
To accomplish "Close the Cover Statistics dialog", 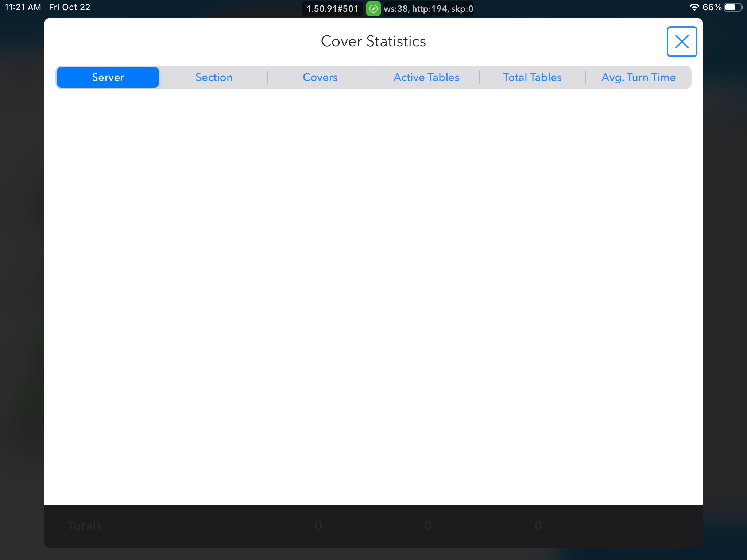I will click(681, 42).
